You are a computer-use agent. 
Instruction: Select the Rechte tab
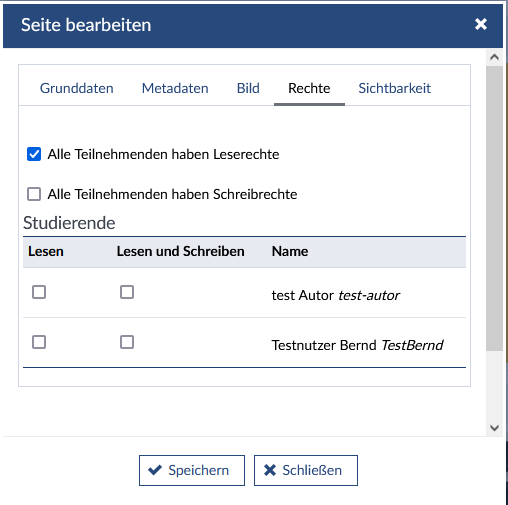point(309,88)
